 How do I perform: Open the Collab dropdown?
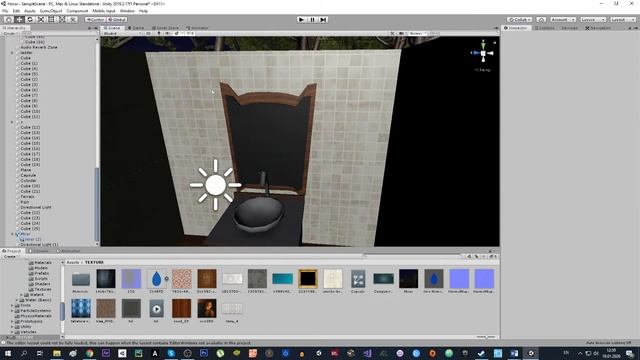[x=519, y=19]
